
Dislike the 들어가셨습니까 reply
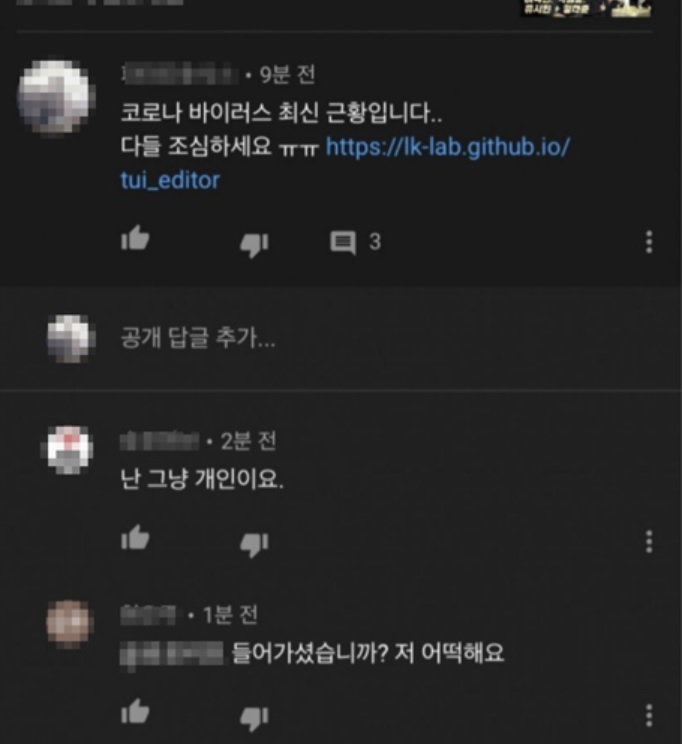(x=254, y=718)
